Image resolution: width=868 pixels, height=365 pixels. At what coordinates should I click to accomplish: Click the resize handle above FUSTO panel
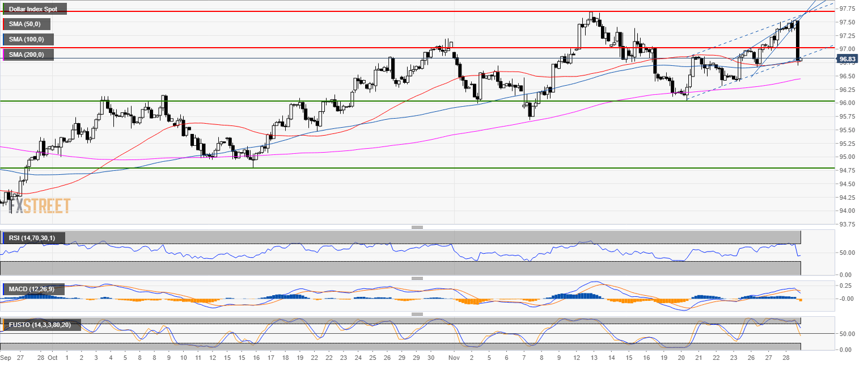(417, 314)
